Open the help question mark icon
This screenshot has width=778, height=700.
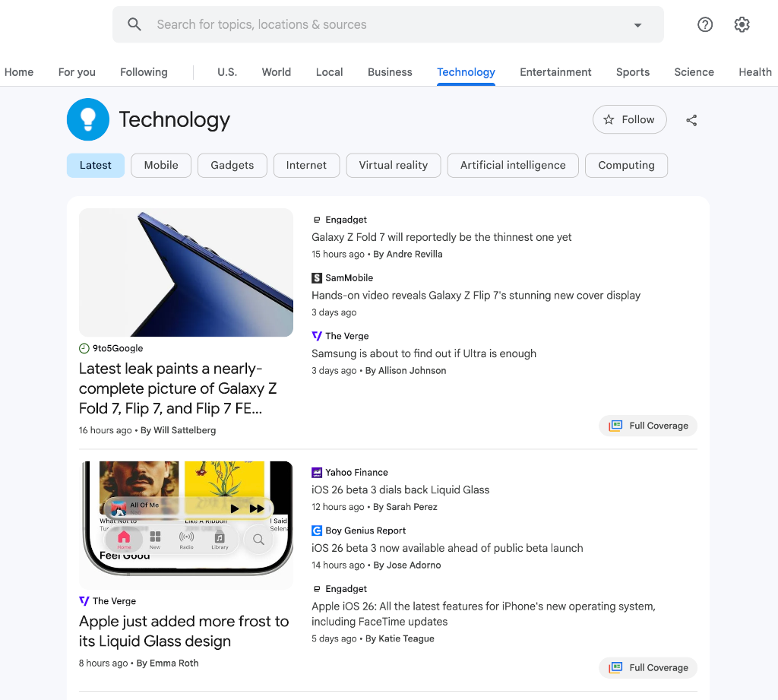(705, 24)
